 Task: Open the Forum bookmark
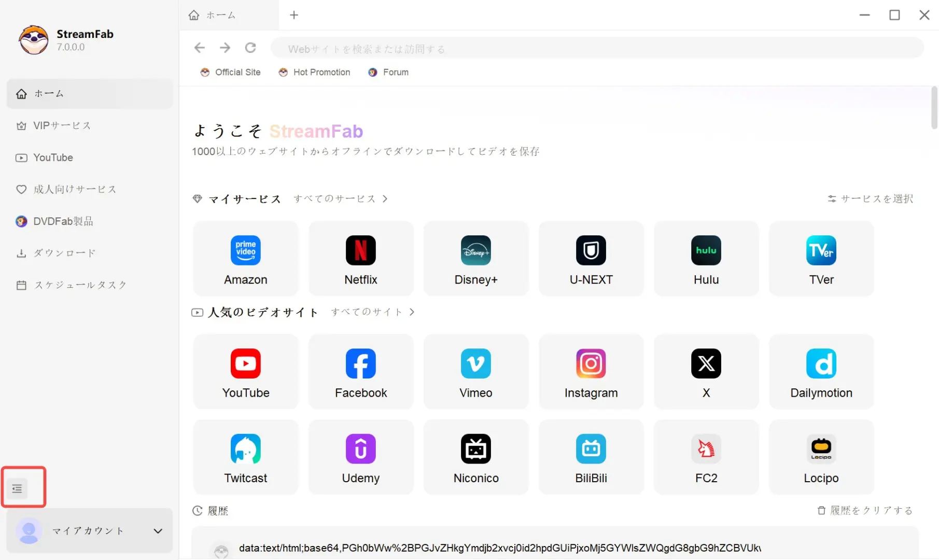[x=388, y=72]
